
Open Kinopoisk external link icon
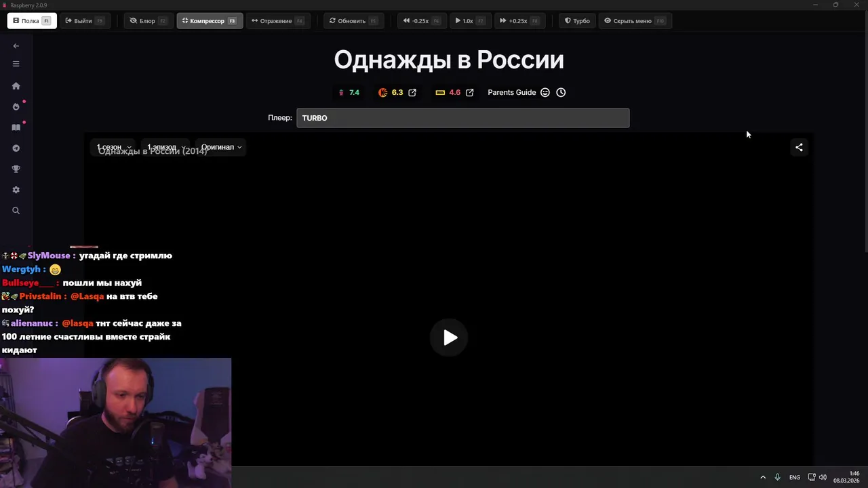pos(412,93)
